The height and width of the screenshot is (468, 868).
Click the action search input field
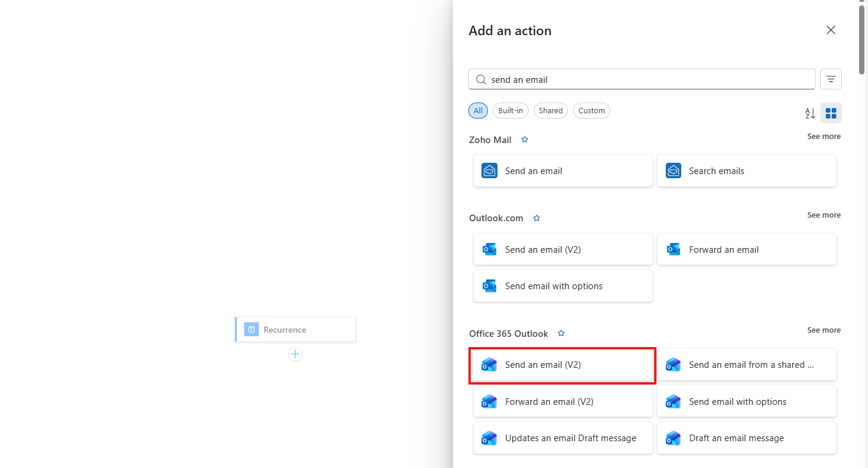642,79
